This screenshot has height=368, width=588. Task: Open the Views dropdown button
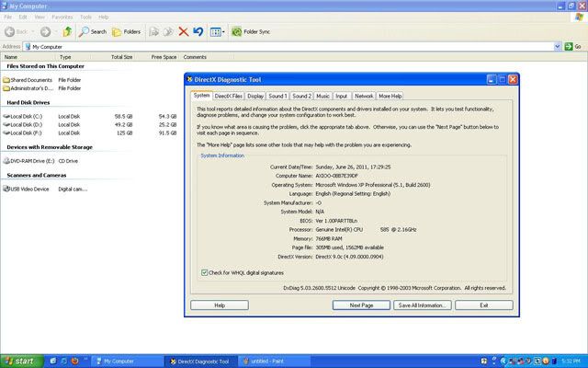[x=217, y=32]
